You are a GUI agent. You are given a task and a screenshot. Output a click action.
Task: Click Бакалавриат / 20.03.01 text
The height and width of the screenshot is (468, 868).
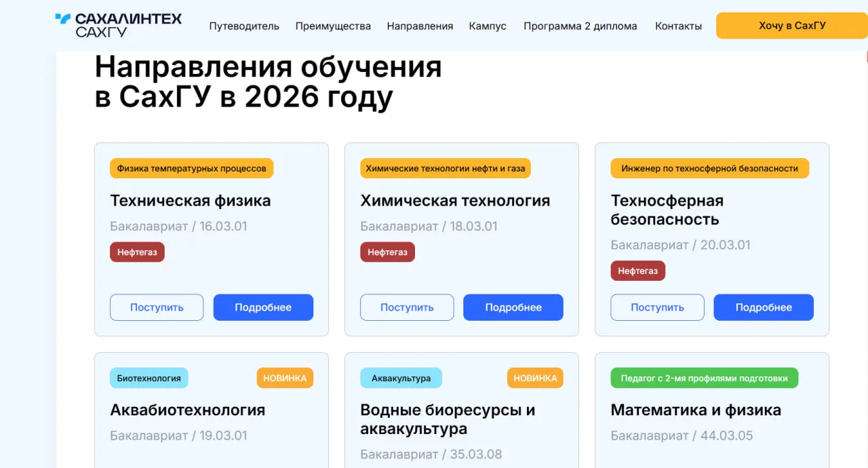(680, 245)
